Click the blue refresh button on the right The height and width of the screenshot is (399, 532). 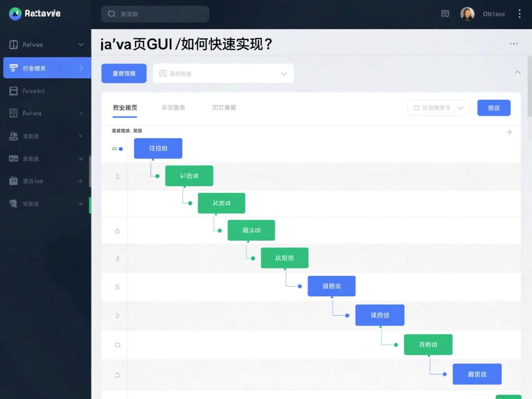tap(494, 108)
